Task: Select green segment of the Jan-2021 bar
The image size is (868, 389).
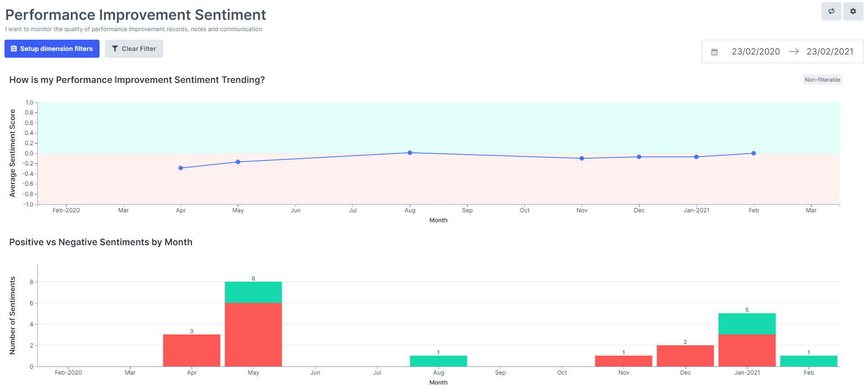Action: [747, 324]
